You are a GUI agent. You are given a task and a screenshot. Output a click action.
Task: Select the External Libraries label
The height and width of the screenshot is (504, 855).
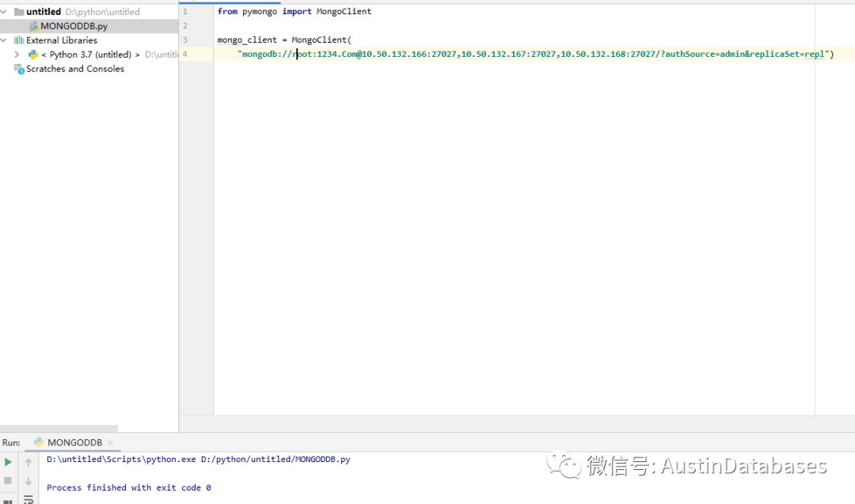tap(62, 40)
